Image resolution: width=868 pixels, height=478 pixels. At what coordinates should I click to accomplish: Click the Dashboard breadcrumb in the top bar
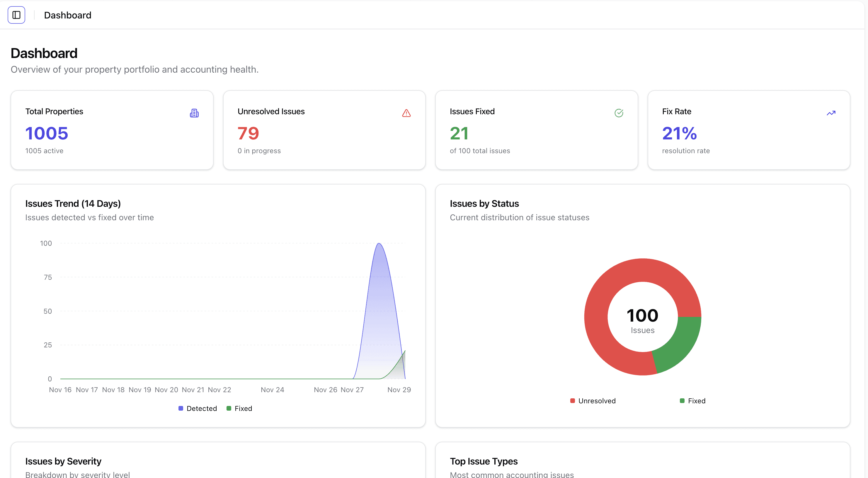coord(67,15)
